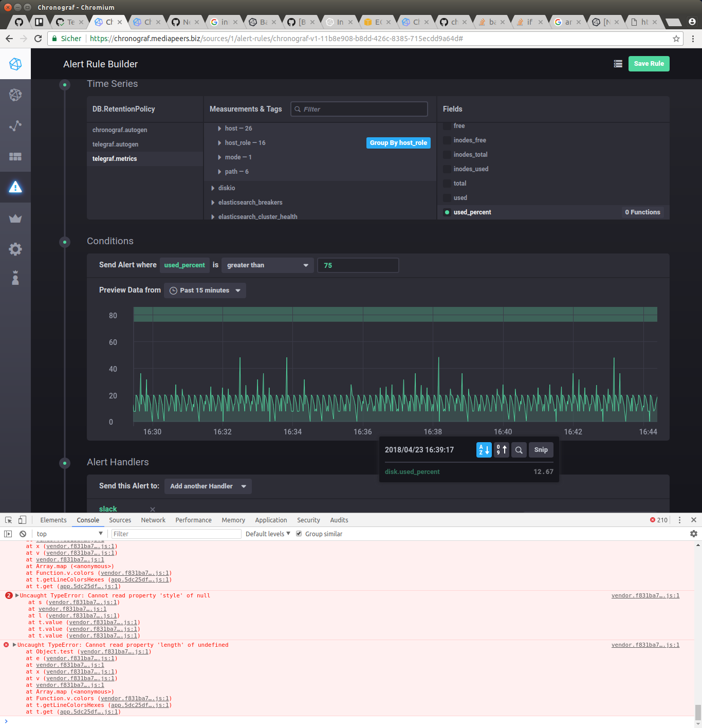
Task: Open the 'Past 15 minutes' time dropdown
Action: click(205, 290)
